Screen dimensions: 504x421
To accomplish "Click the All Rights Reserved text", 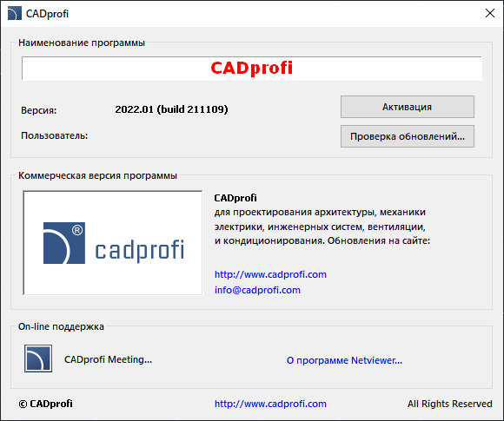I will coord(449,404).
